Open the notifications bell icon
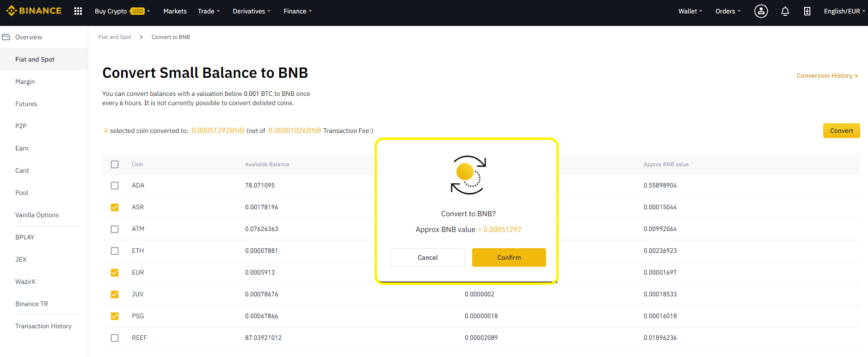This screenshot has width=868, height=357. 785,11
